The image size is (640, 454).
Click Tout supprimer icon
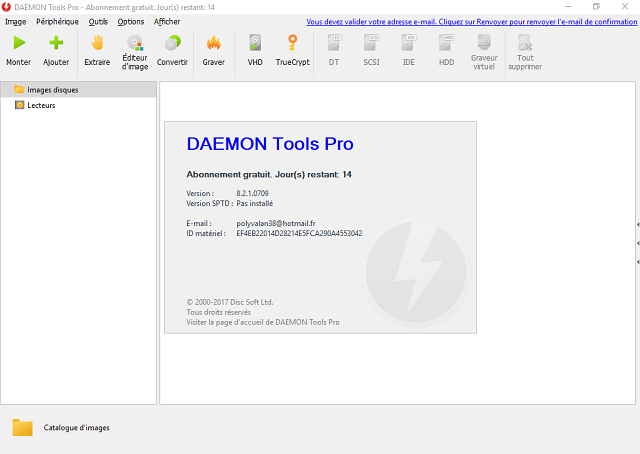pyautogui.click(x=525, y=43)
